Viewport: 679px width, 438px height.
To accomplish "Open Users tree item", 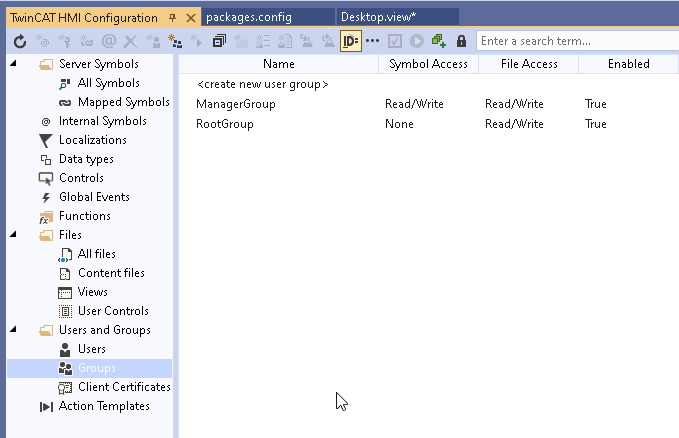I will [92, 349].
